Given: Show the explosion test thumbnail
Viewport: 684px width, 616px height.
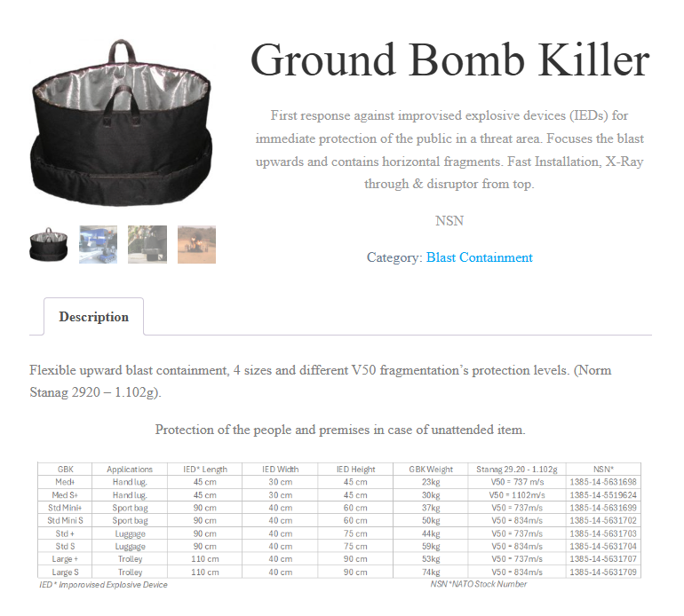Looking at the screenshot, I should click(196, 244).
